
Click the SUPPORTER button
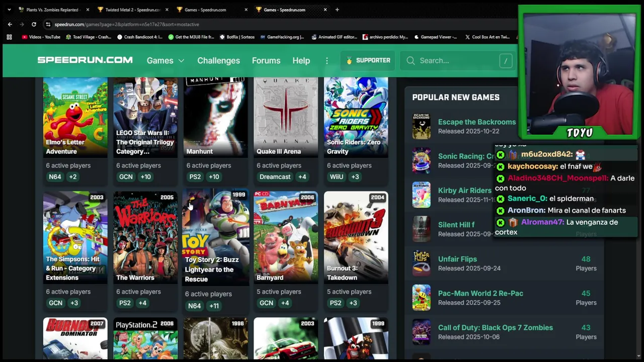(x=368, y=60)
